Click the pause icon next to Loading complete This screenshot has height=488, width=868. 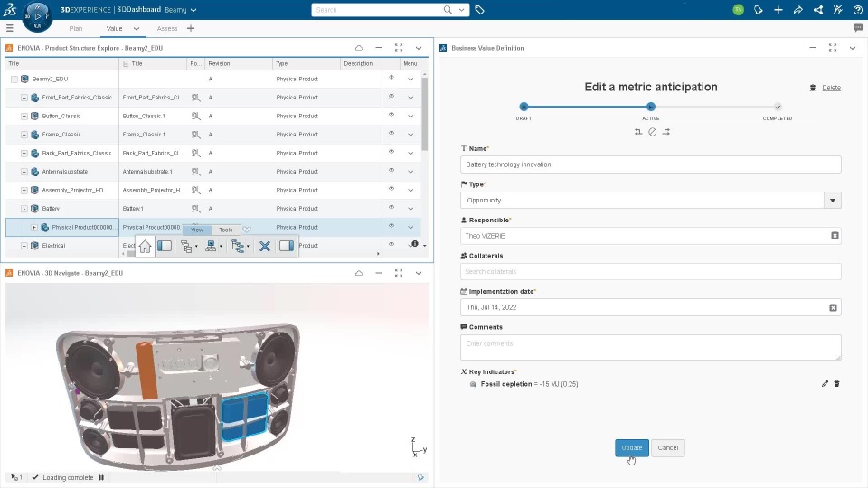click(101, 477)
